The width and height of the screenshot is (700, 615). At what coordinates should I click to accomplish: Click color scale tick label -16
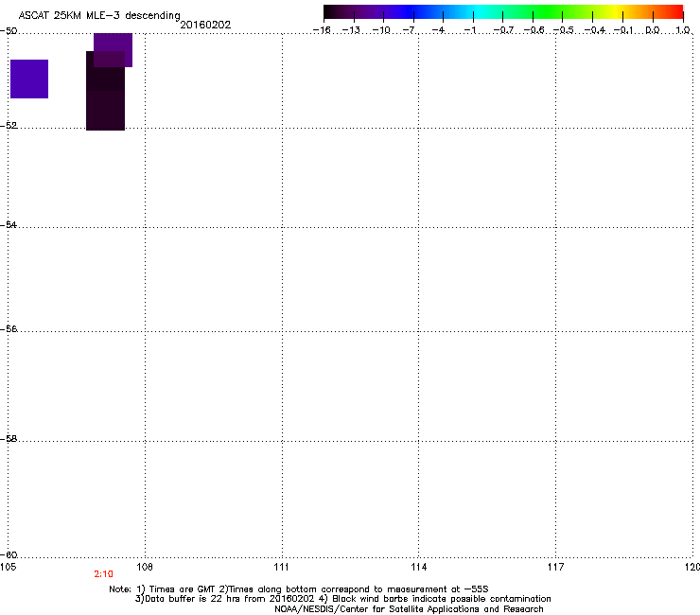[x=322, y=30]
